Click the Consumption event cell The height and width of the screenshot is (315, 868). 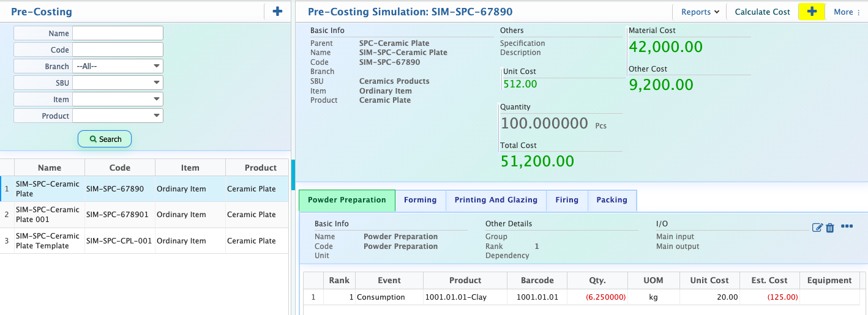coord(389,297)
